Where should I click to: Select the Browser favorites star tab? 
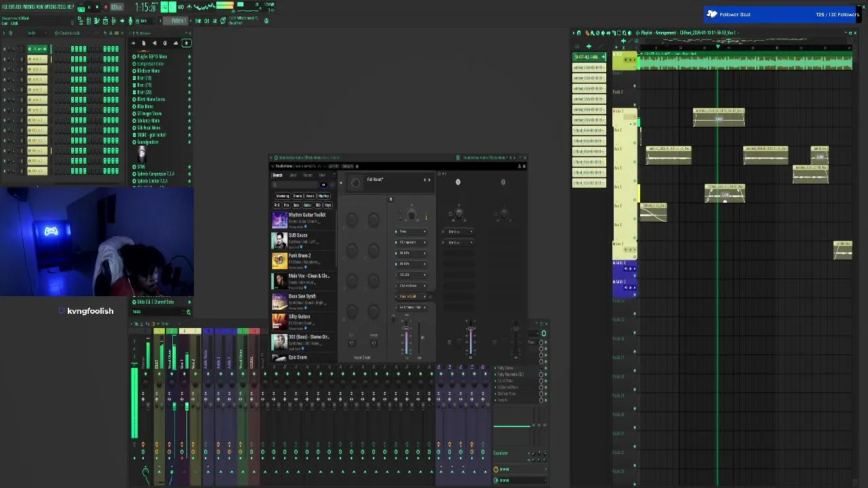coord(186,43)
